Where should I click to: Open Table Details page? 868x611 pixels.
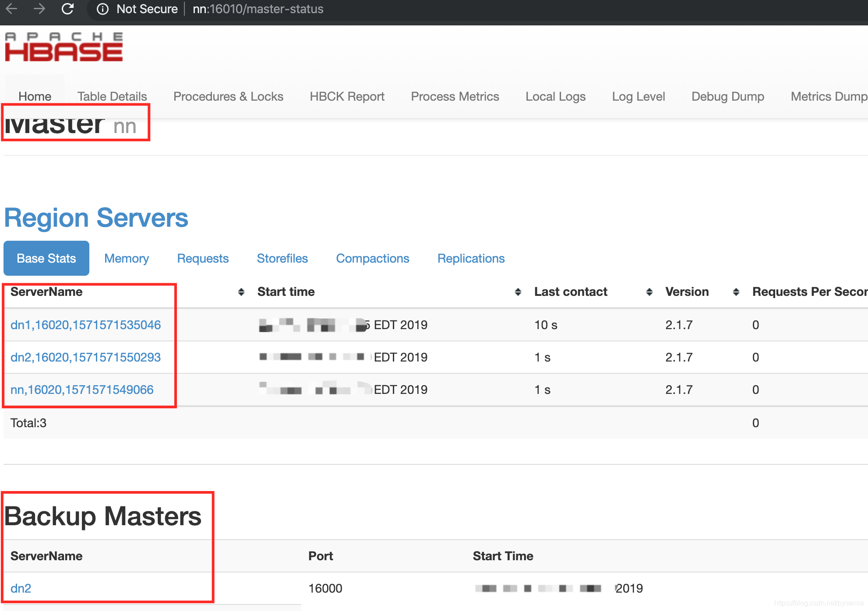(112, 96)
